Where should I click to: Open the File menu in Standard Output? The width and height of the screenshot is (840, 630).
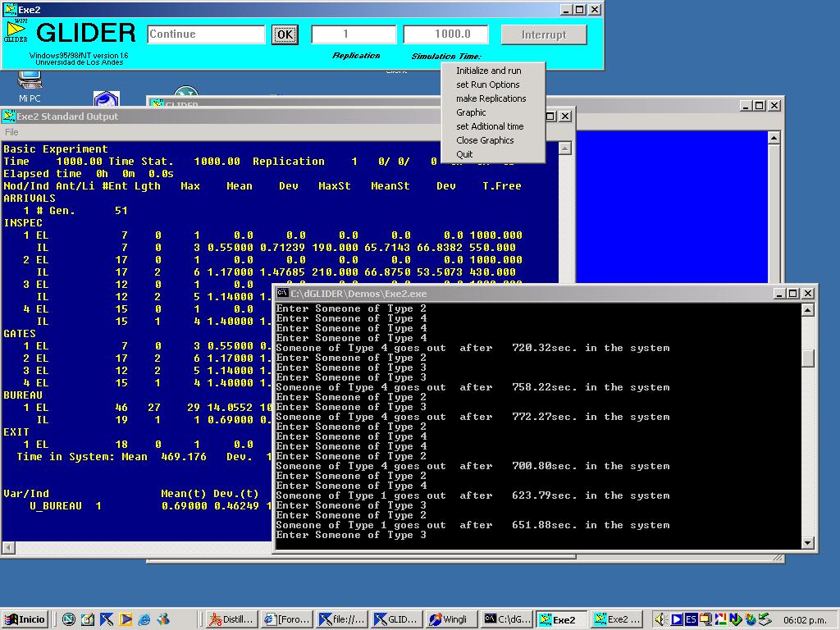coord(11,132)
